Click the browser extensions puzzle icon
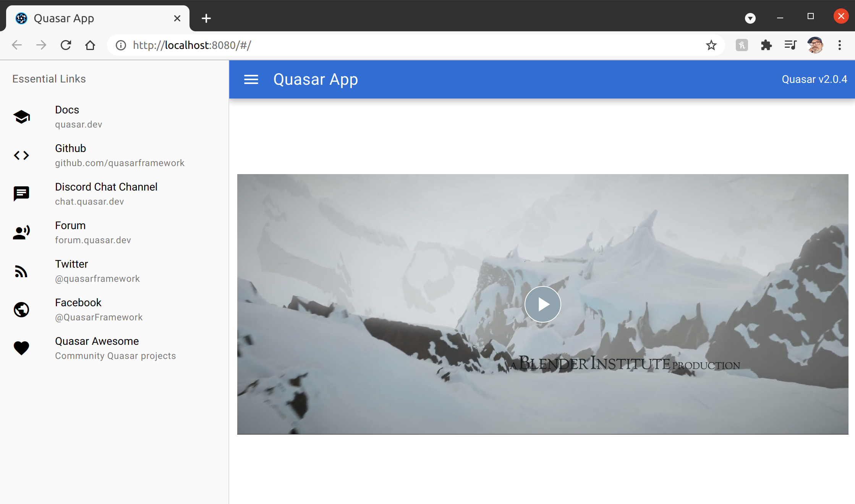The height and width of the screenshot is (504, 855). coord(766,45)
